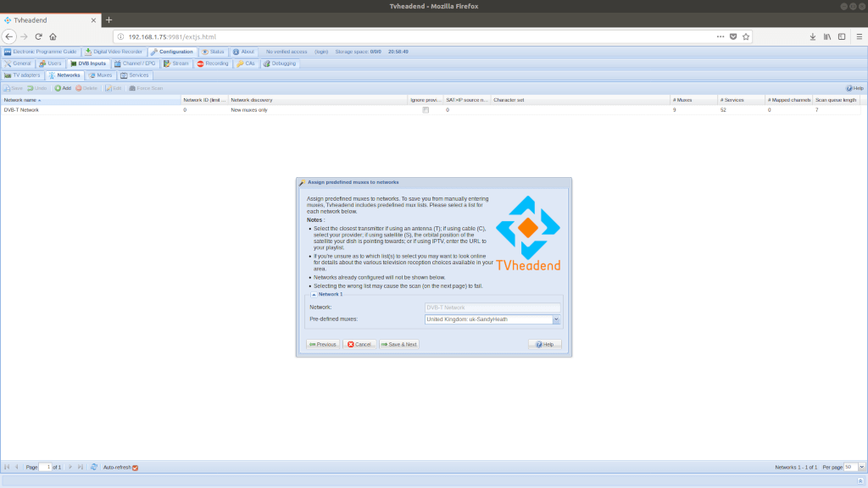Click the page number input field

tap(46, 467)
